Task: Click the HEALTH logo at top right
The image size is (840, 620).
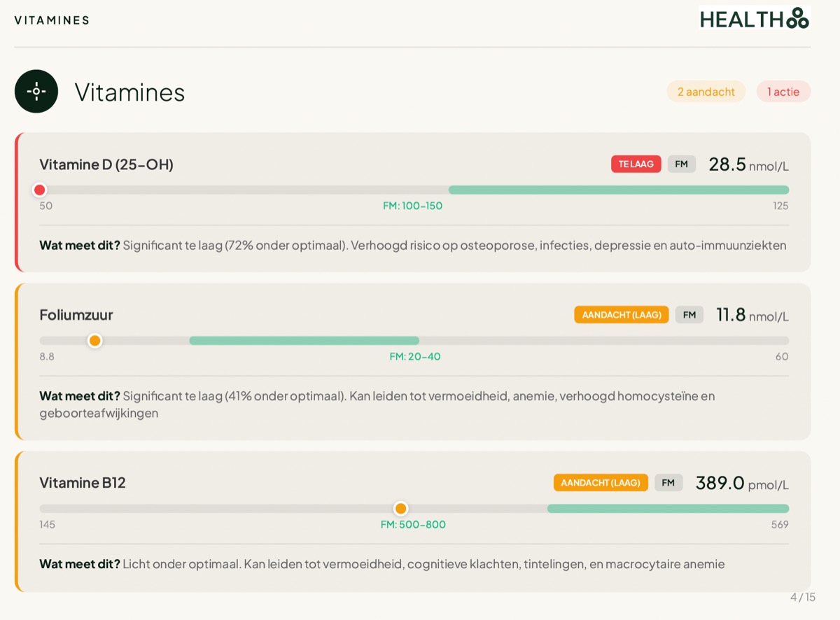Action: click(754, 18)
